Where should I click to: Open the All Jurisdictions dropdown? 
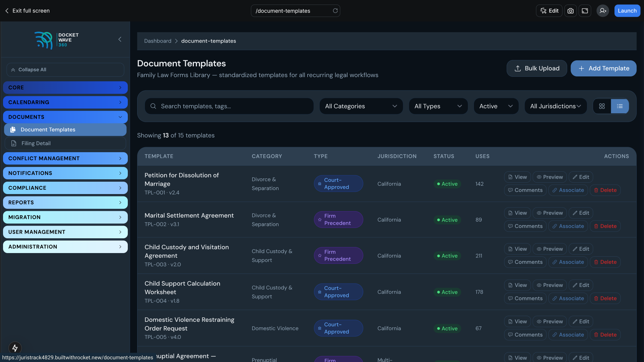pos(556,106)
